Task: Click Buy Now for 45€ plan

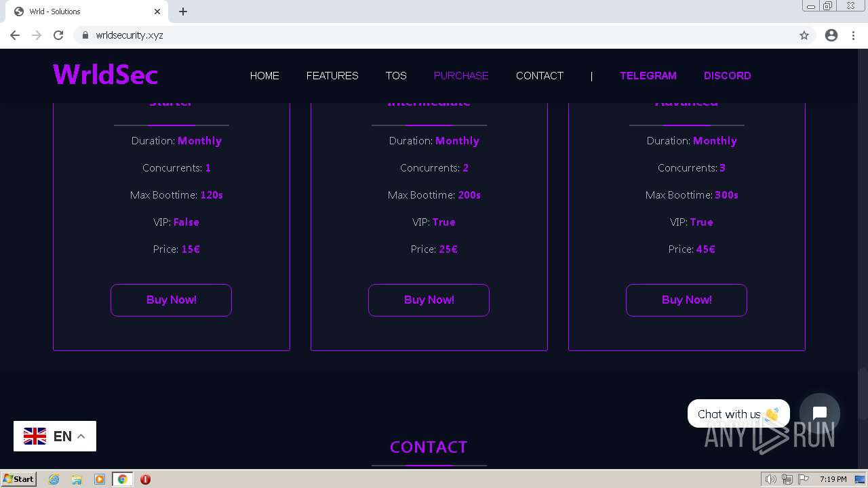Action: click(687, 300)
